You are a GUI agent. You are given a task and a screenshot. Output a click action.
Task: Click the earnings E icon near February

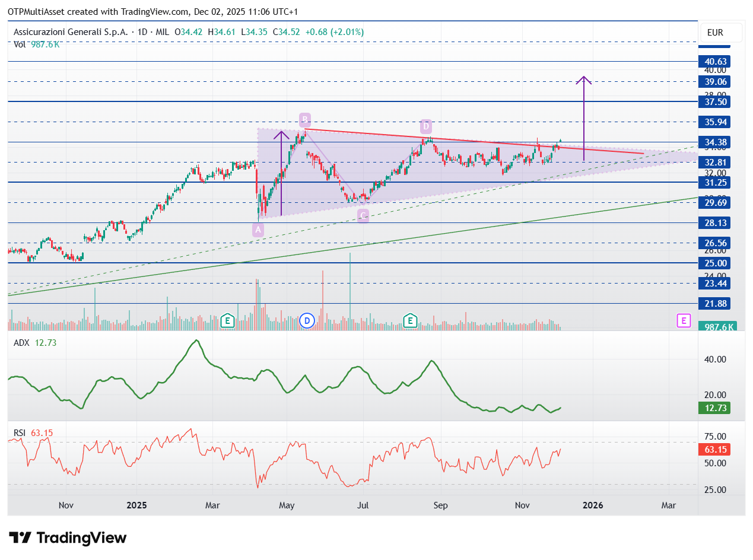pos(227,321)
